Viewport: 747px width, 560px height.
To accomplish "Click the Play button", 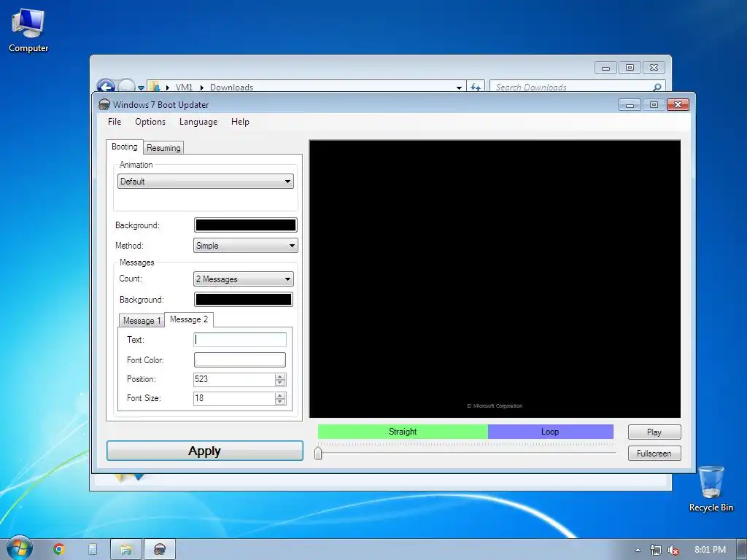I will point(654,432).
